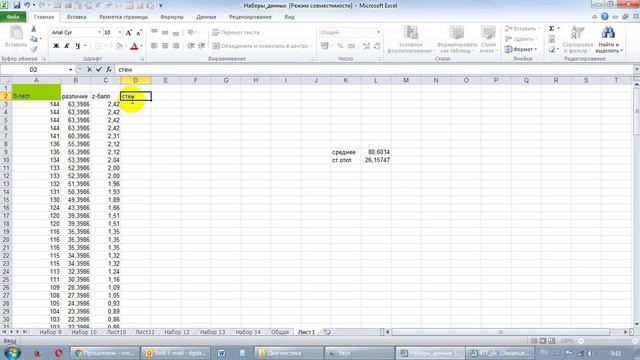Center text horizontally

point(165,46)
